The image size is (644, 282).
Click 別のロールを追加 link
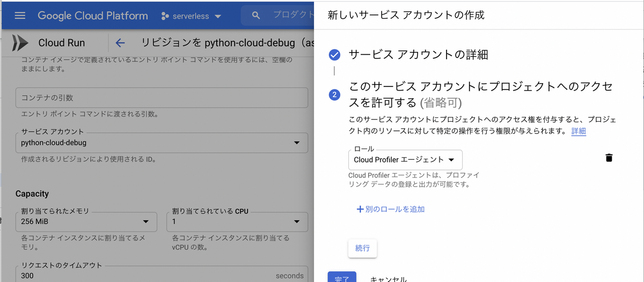click(x=391, y=209)
